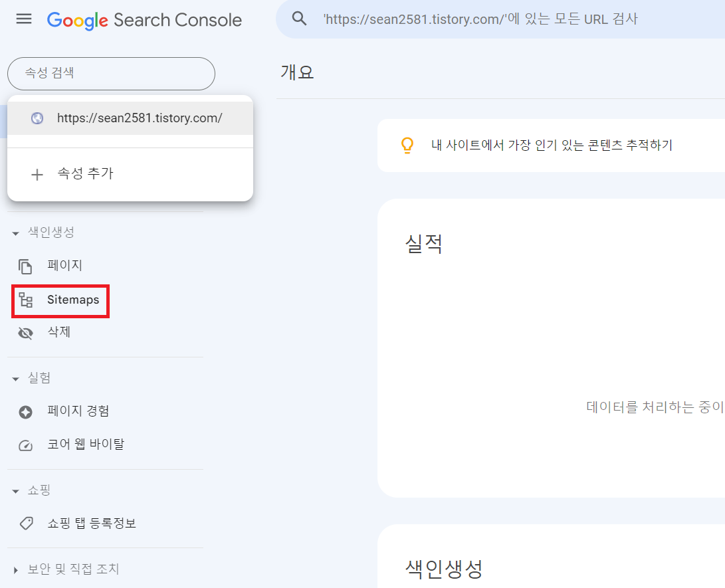Click the 데이터를 처리하는 중 message
Image resolution: width=725 pixels, height=588 pixels.
[655, 407]
